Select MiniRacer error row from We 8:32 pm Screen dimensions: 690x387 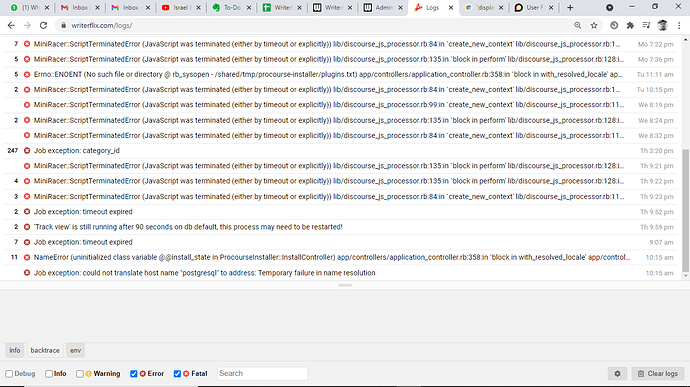340,135
